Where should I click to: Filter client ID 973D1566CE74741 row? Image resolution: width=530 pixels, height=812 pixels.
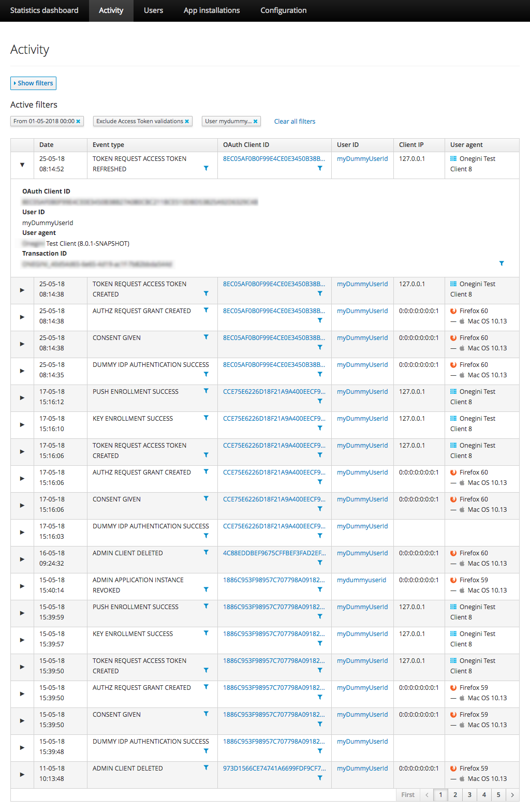[x=320, y=778]
